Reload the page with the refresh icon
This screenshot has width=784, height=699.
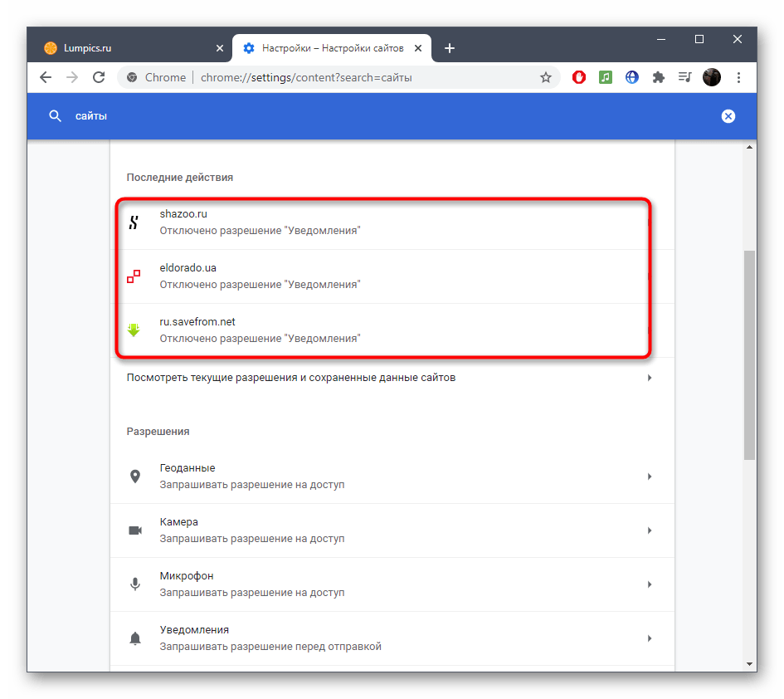click(x=99, y=77)
